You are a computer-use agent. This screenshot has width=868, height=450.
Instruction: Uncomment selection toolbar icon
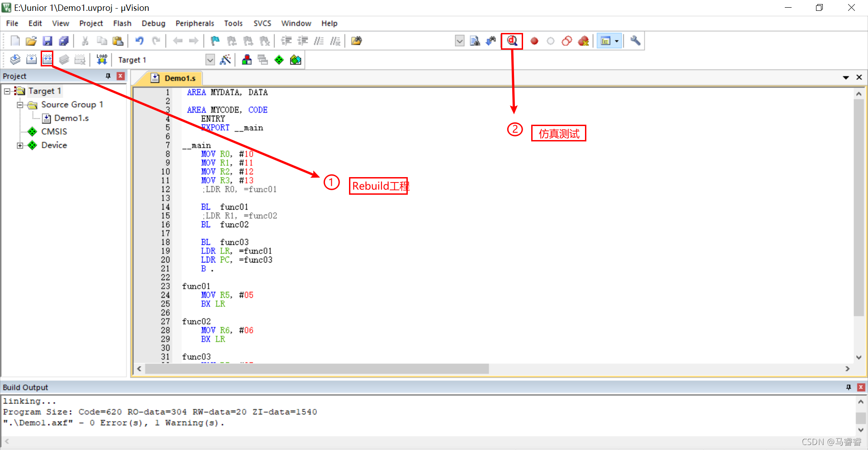pyautogui.click(x=335, y=41)
